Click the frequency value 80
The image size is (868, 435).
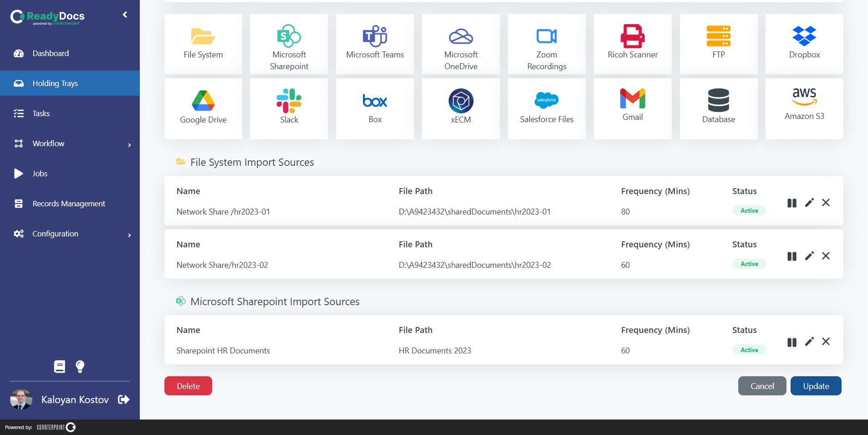tap(625, 212)
